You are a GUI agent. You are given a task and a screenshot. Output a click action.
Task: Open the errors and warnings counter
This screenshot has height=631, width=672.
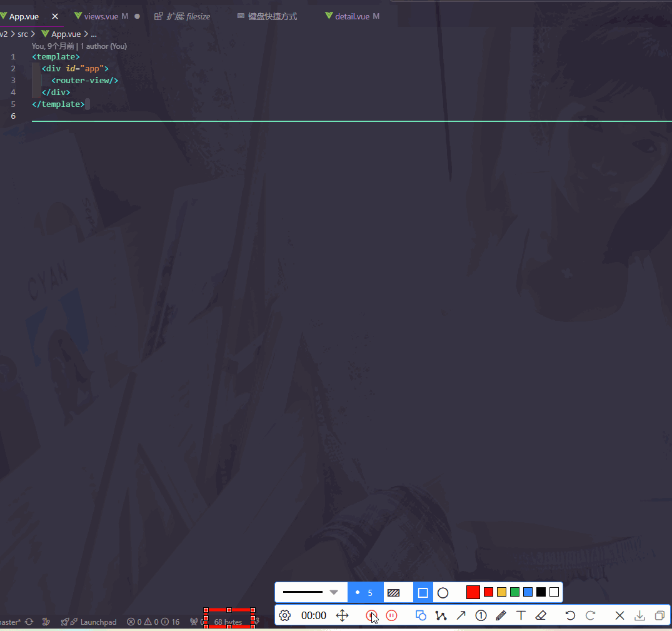153,622
